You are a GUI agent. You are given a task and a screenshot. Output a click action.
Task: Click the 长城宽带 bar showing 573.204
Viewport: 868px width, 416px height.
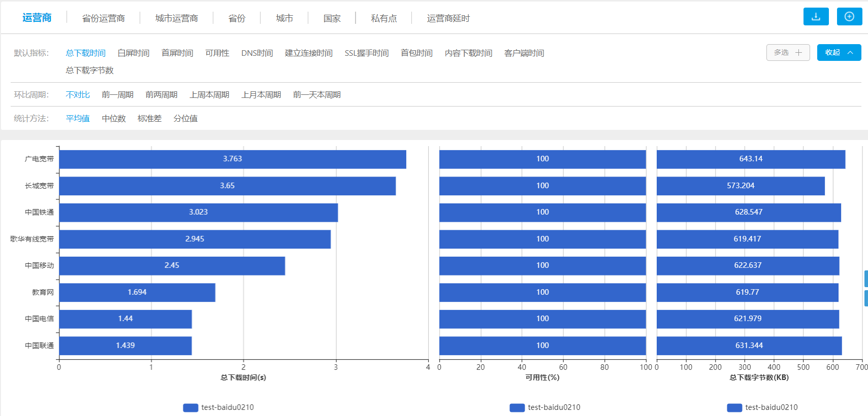[x=740, y=186]
